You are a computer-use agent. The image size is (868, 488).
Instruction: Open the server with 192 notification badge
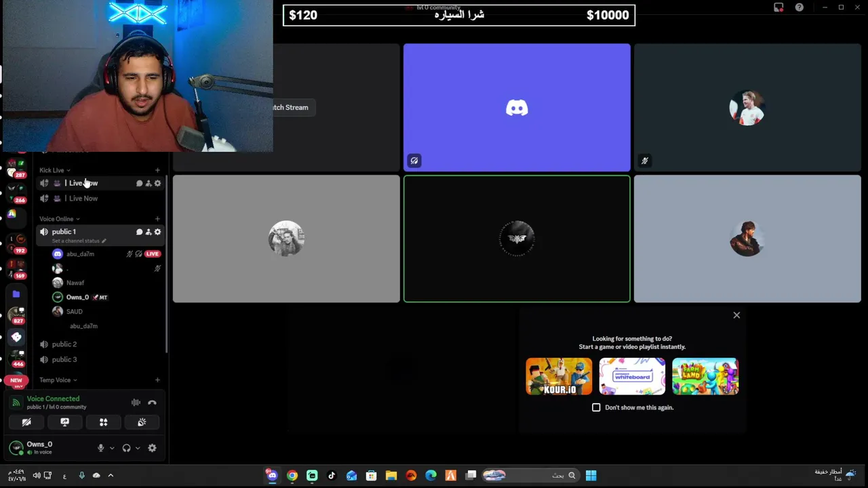point(16,243)
